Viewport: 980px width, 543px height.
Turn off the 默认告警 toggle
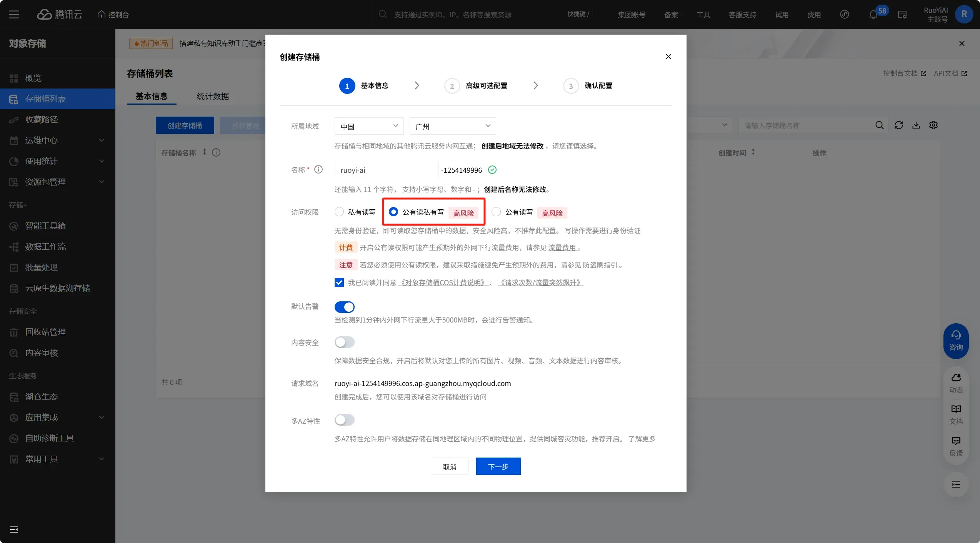pos(344,307)
